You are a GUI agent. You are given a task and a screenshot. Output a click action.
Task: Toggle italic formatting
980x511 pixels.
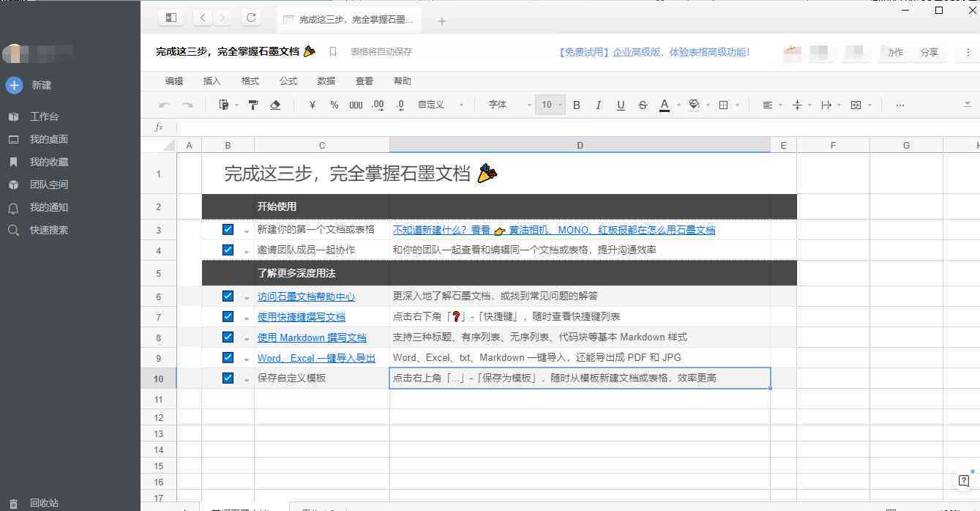(599, 105)
